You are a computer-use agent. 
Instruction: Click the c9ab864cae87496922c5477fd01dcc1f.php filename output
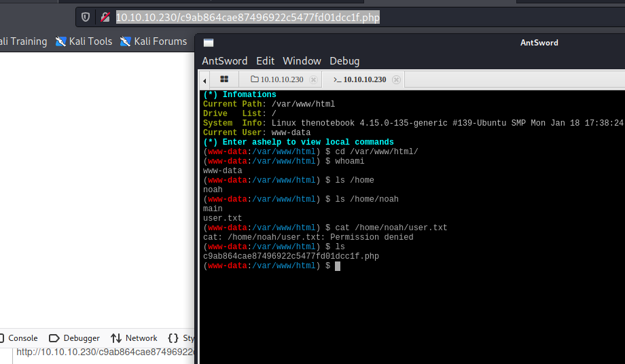coord(291,257)
